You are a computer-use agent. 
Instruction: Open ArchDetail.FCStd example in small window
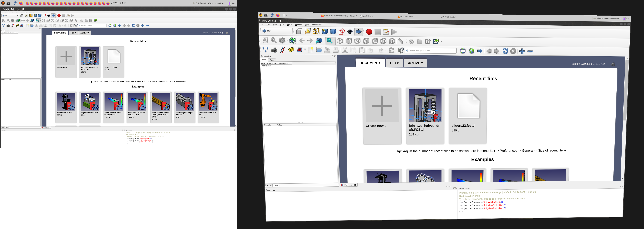[x=66, y=107]
